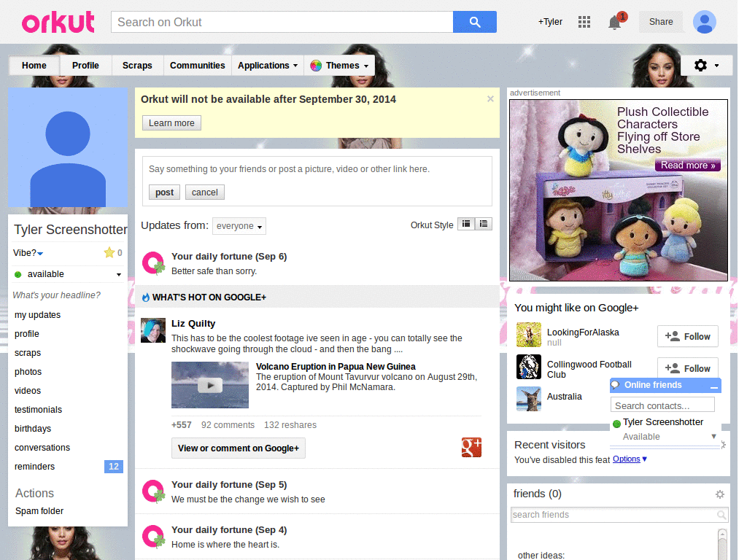
Task: Open the Applications dropdown
Action: tap(268, 66)
